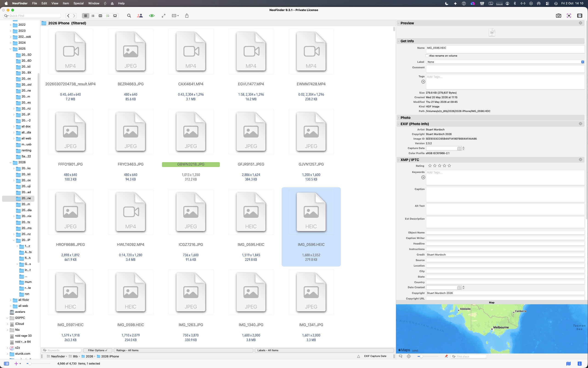Expand the all flickr folder
This screenshot has width=588, height=368.
pyautogui.click(x=10, y=300)
